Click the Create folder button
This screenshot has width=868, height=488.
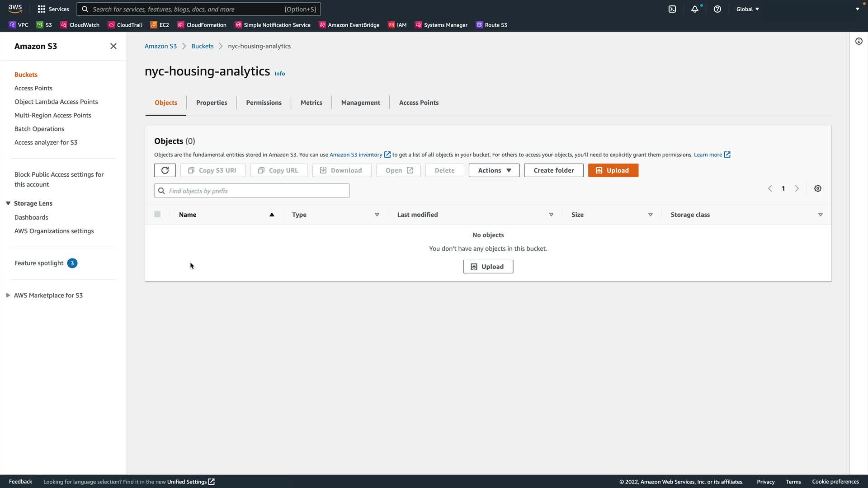pos(553,170)
